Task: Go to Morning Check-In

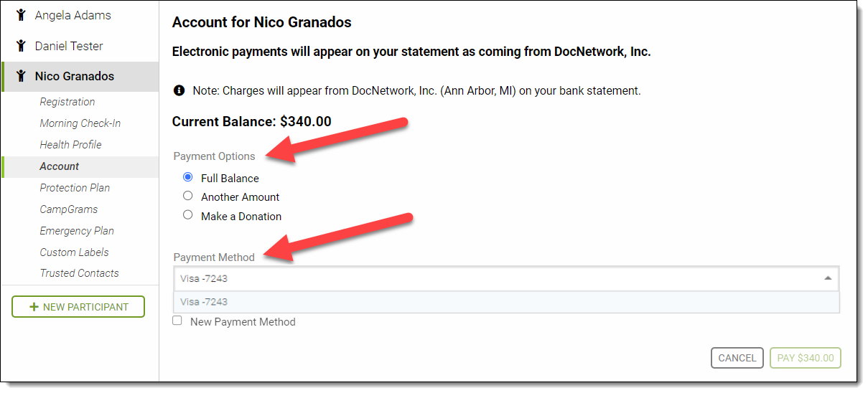Action: coord(80,123)
